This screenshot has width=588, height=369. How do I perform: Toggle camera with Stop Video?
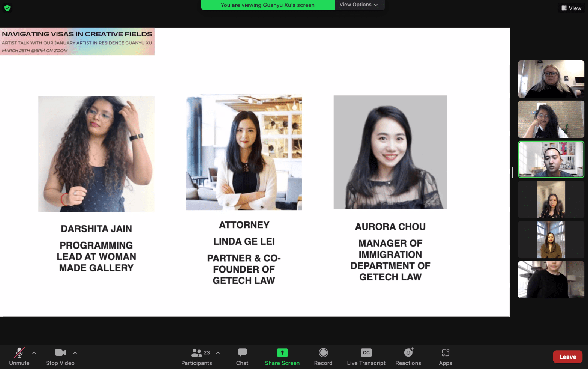[60, 357]
